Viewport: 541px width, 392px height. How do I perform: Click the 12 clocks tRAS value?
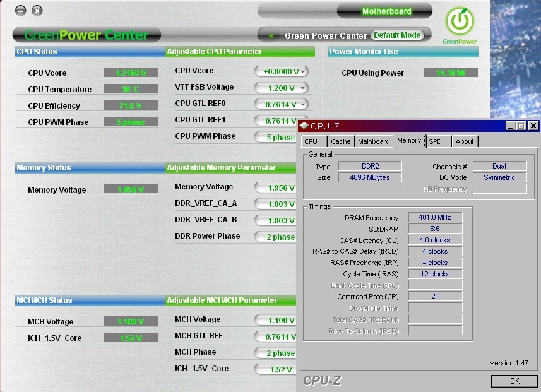coord(435,274)
